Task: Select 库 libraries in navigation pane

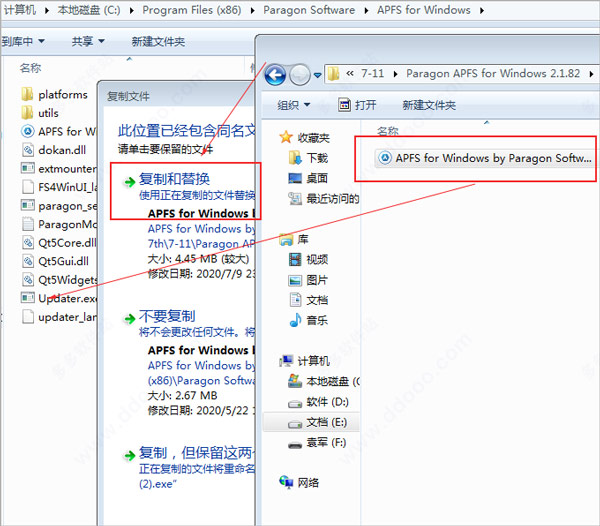Action: tap(294, 239)
